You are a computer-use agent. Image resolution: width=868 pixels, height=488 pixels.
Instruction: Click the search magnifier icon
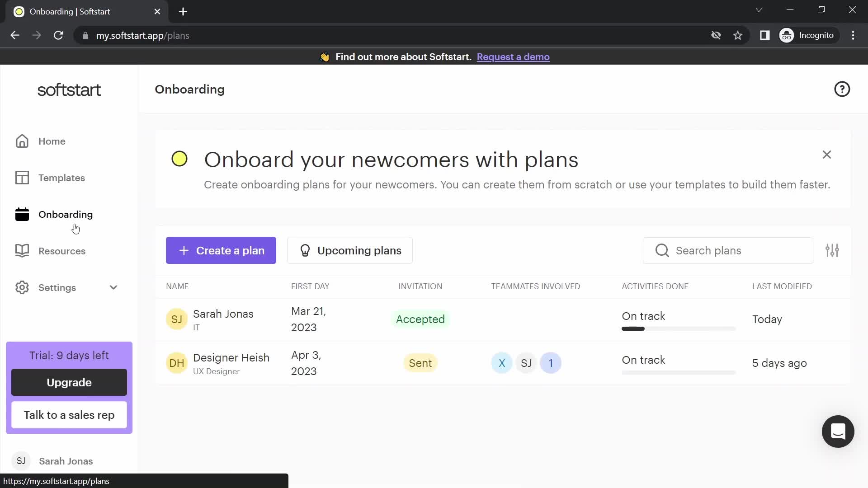[662, 250]
